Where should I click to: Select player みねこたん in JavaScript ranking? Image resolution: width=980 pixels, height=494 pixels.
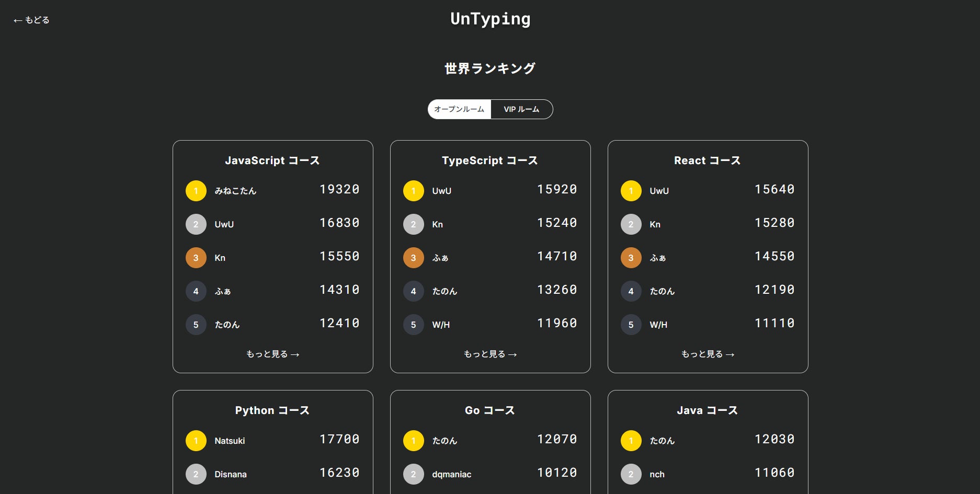pyautogui.click(x=235, y=191)
